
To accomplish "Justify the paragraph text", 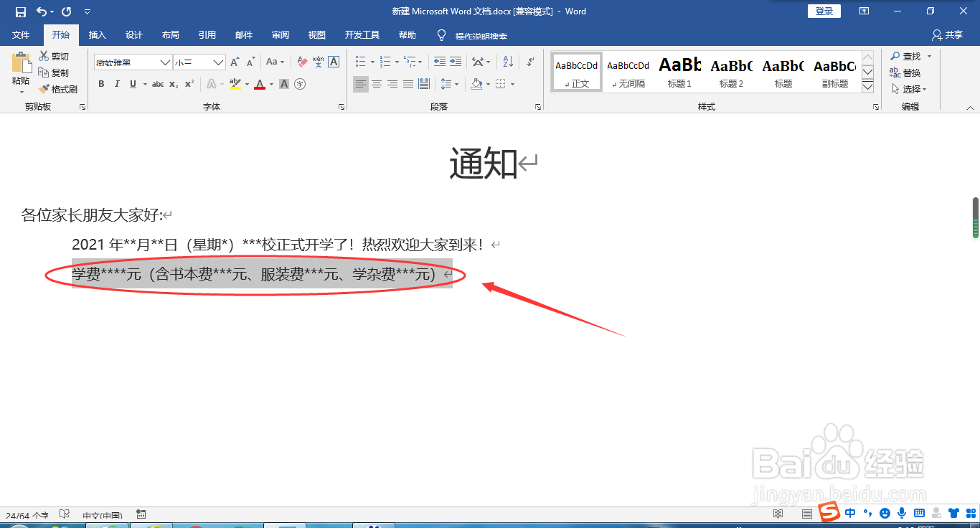I will tap(408, 84).
